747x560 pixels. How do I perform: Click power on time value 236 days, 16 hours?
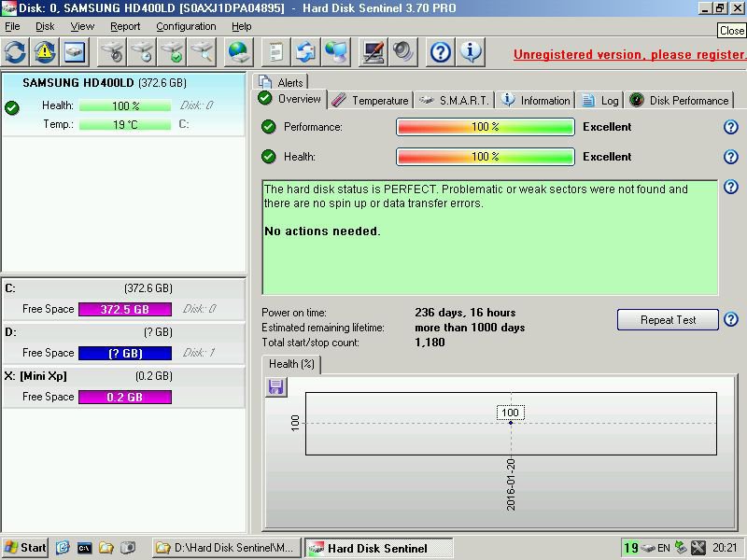click(x=465, y=313)
